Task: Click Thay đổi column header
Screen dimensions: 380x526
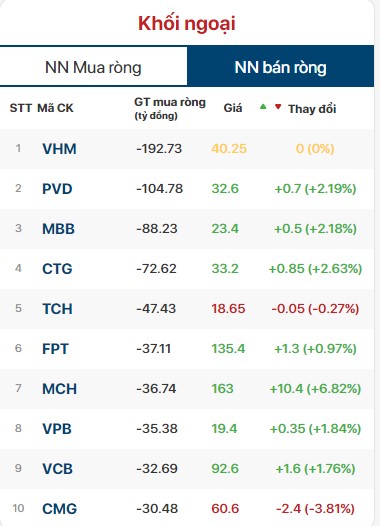Action: coord(312,109)
